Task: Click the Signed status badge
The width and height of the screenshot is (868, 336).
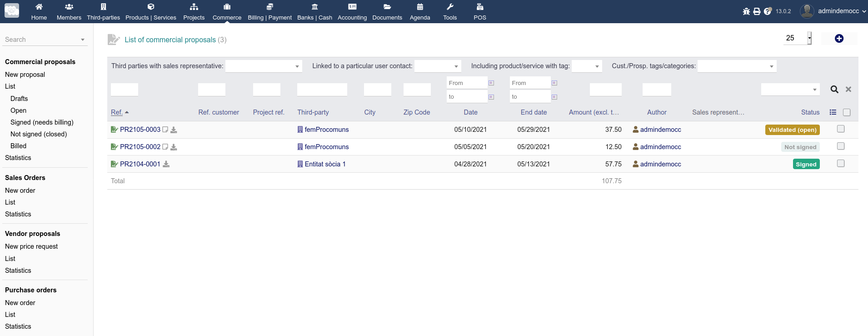Action: (x=806, y=165)
